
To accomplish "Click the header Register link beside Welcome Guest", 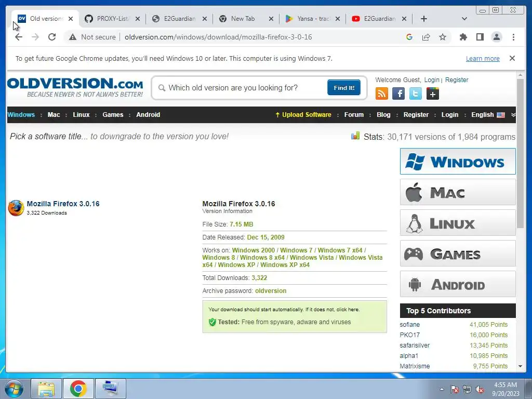I will click(457, 79).
